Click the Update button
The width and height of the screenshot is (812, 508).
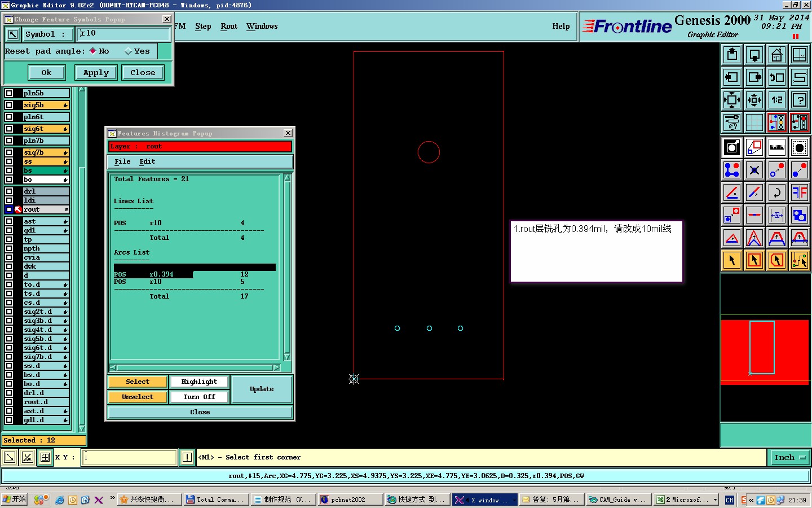pos(262,389)
